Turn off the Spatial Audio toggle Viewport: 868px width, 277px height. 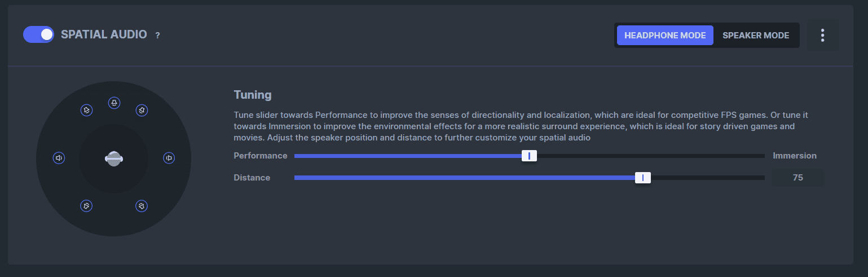point(38,34)
